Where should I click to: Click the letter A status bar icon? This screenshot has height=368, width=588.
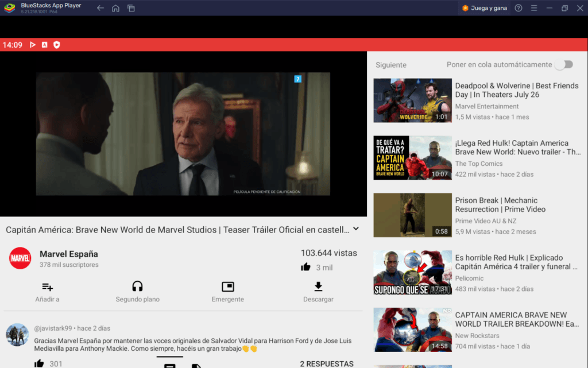(45, 45)
